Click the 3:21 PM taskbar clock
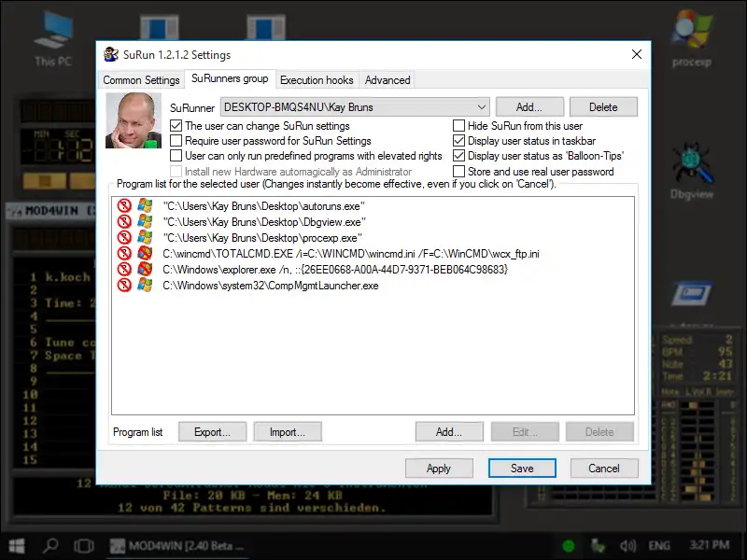Image resolution: width=747 pixels, height=560 pixels. (710, 545)
